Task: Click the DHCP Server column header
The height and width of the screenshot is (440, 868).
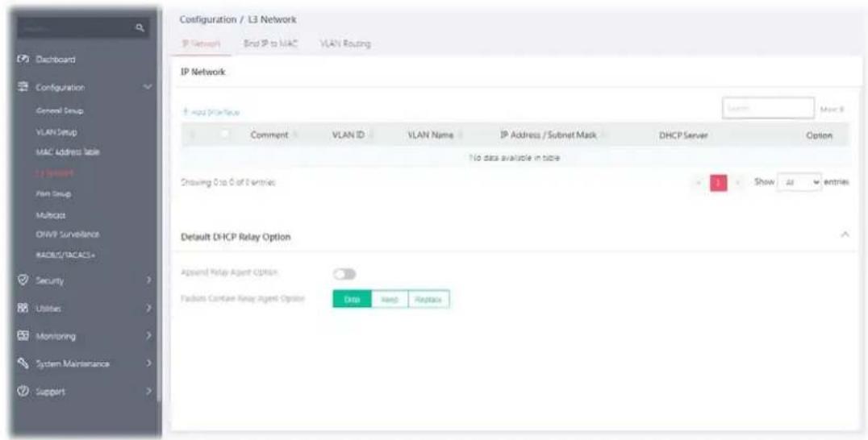Action: 683,135
